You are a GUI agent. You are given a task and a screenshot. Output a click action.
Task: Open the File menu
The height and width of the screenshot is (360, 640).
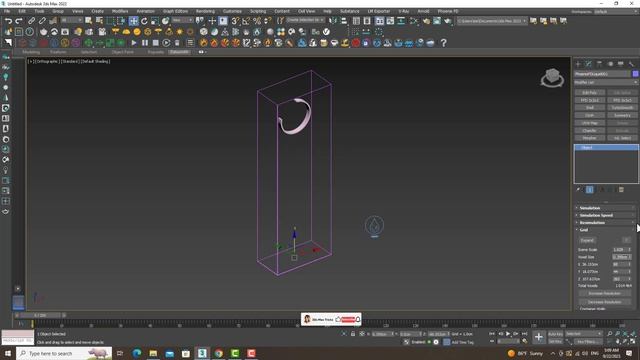[x=7, y=11]
